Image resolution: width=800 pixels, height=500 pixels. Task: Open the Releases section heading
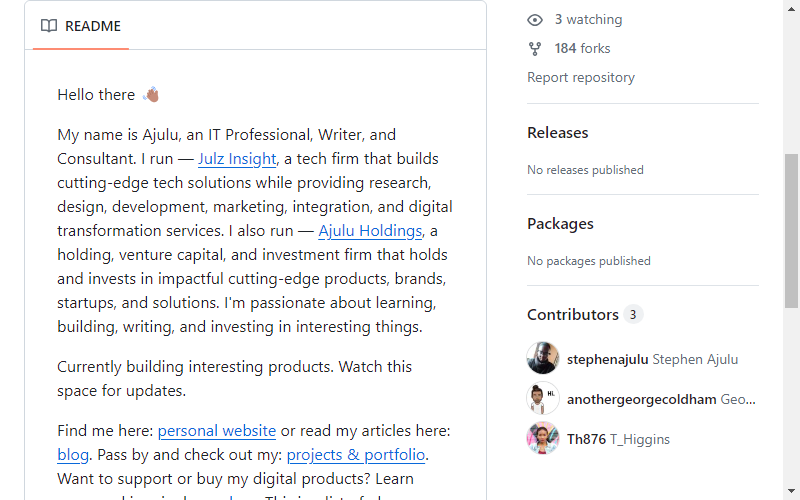click(558, 133)
